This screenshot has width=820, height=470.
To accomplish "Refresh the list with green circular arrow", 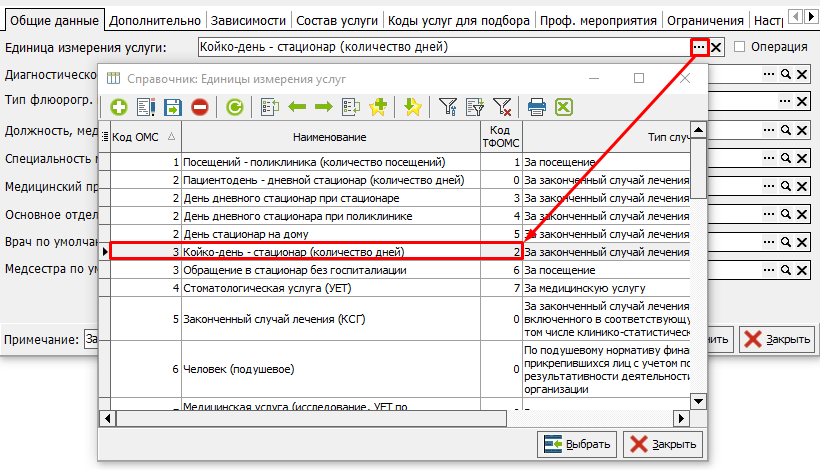I will pos(235,107).
